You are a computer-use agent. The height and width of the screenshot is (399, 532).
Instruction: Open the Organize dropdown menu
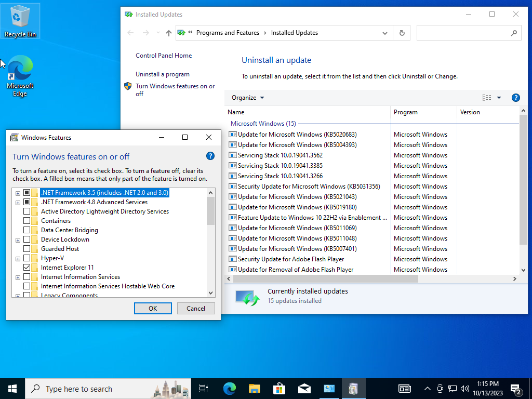click(248, 98)
